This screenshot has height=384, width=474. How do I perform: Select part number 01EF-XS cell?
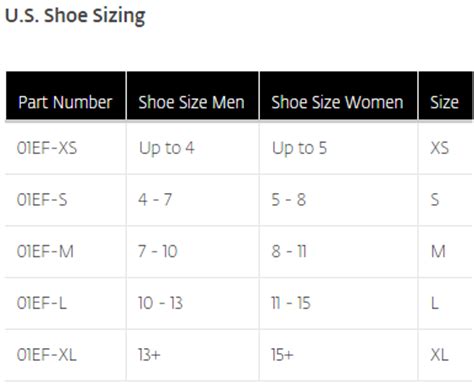(x=66, y=148)
